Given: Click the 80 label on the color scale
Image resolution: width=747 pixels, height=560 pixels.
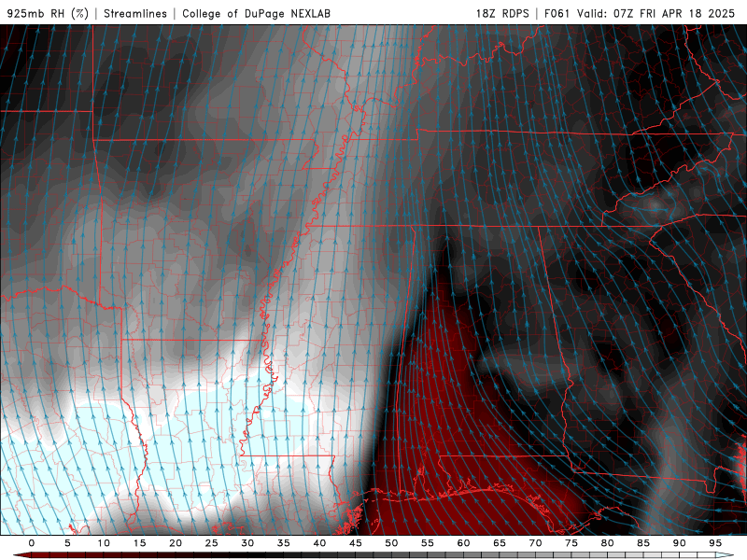Looking at the screenshot, I should click(608, 543).
